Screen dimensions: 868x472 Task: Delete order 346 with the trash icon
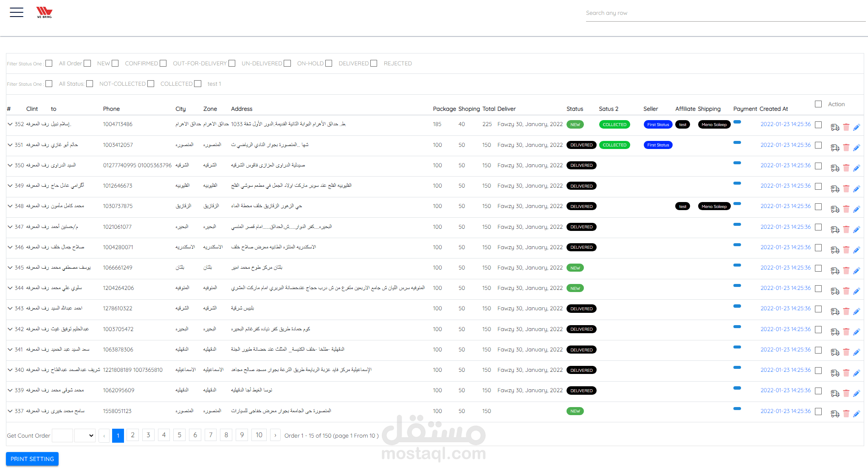(846, 250)
